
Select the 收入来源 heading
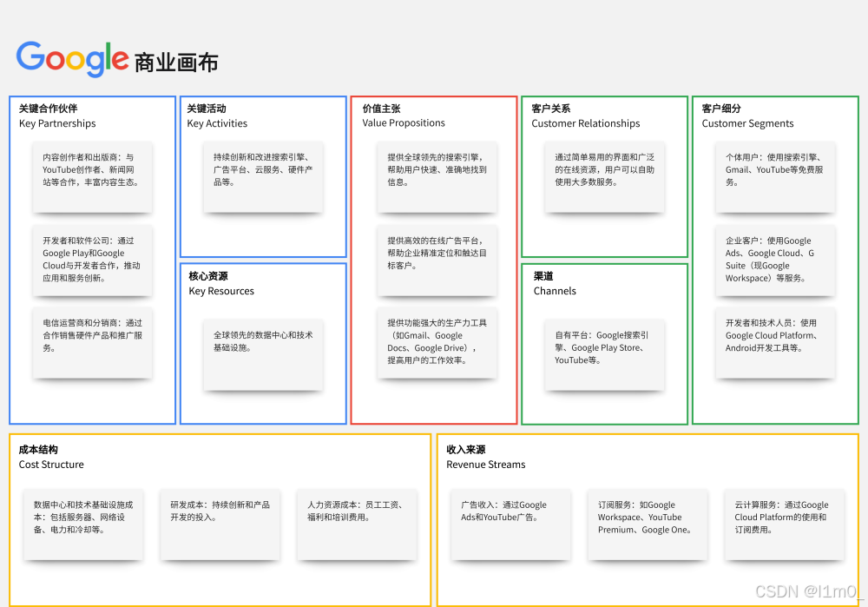point(466,449)
